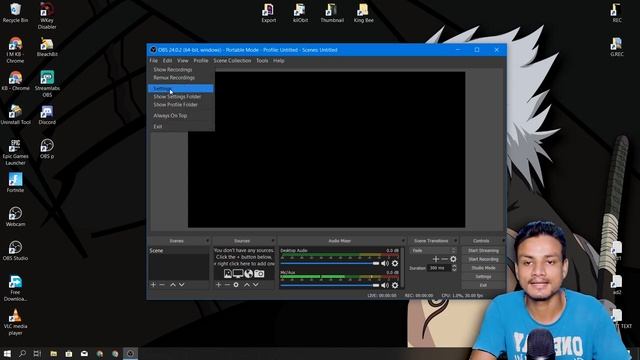Screen dimensions: 640x360
Task: Open the View menu
Action: coord(182,60)
